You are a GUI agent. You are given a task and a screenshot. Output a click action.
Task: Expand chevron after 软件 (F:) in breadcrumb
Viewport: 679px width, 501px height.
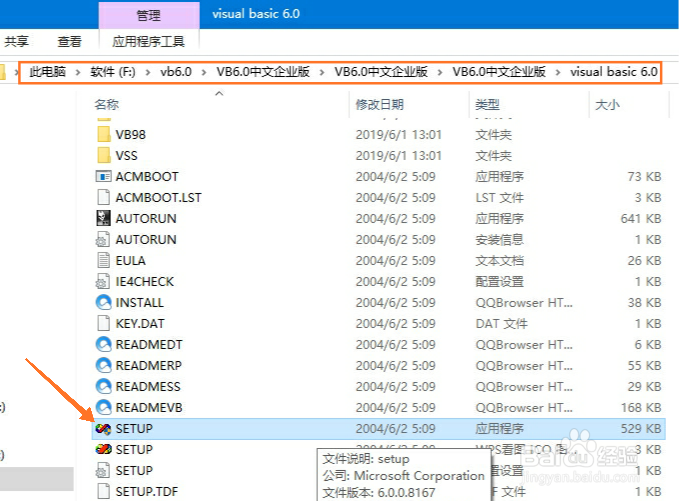coord(148,72)
